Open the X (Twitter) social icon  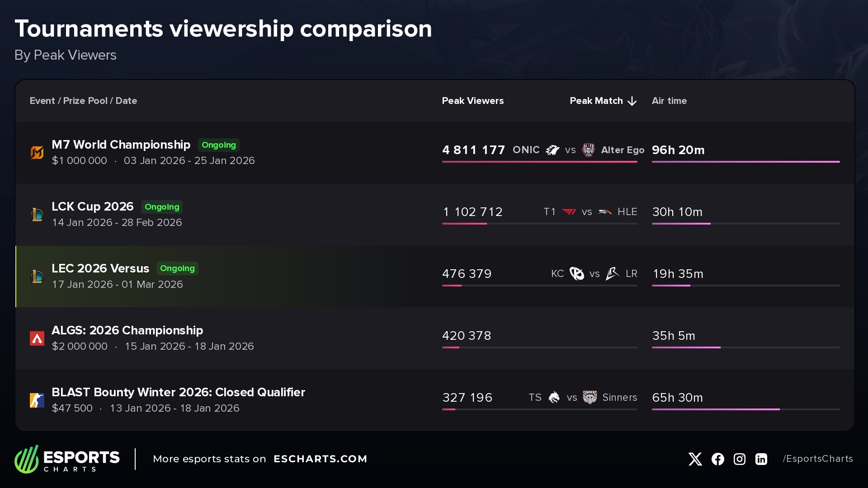coord(695,459)
